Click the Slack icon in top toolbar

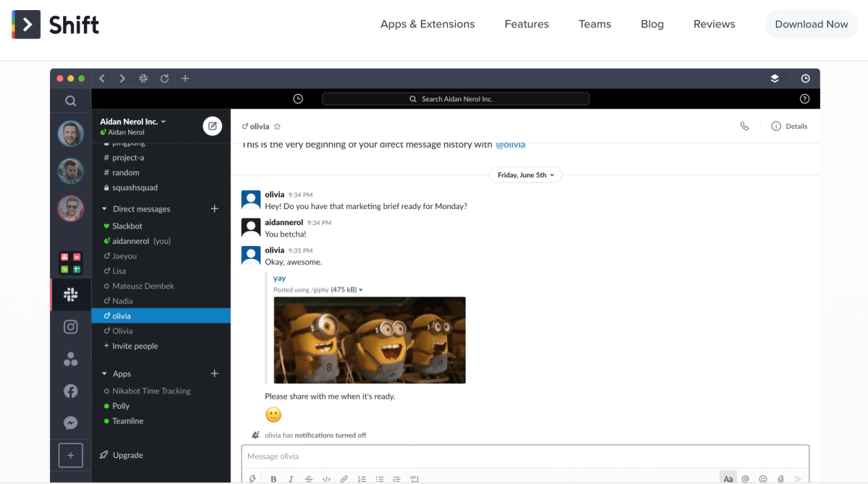(x=143, y=78)
